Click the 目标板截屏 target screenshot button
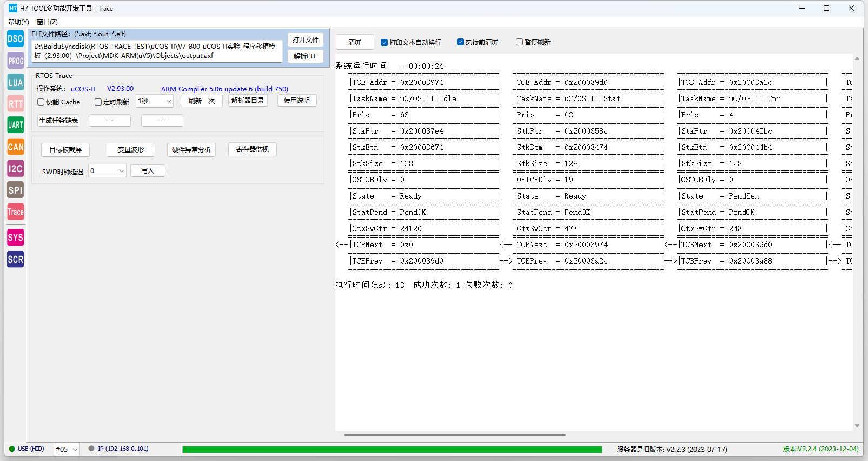 pos(65,150)
